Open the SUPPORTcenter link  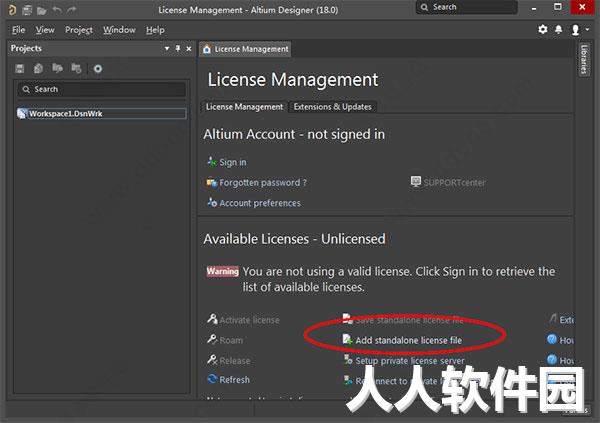click(454, 183)
